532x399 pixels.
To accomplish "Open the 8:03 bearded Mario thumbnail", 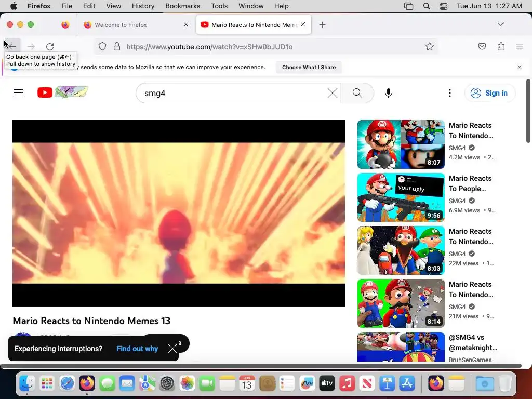I will (401, 250).
